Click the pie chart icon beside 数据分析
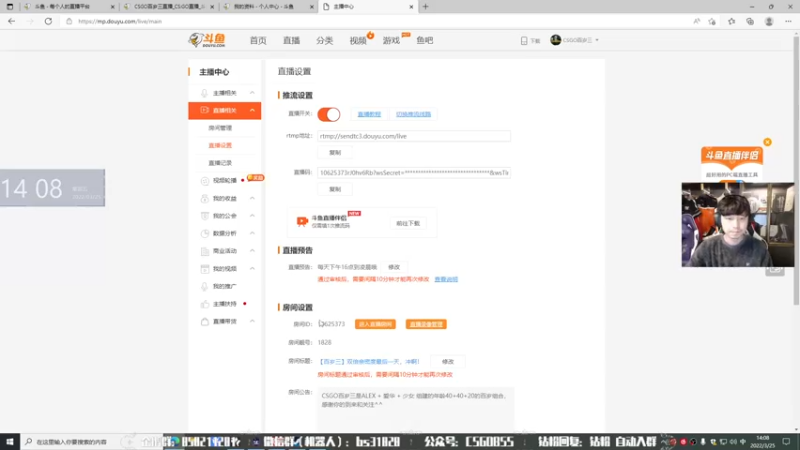The image size is (800, 450). [x=205, y=233]
